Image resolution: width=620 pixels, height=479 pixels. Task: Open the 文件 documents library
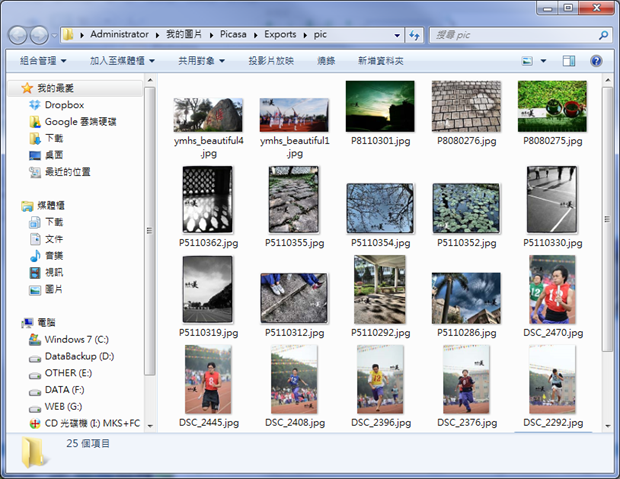click(46, 239)
